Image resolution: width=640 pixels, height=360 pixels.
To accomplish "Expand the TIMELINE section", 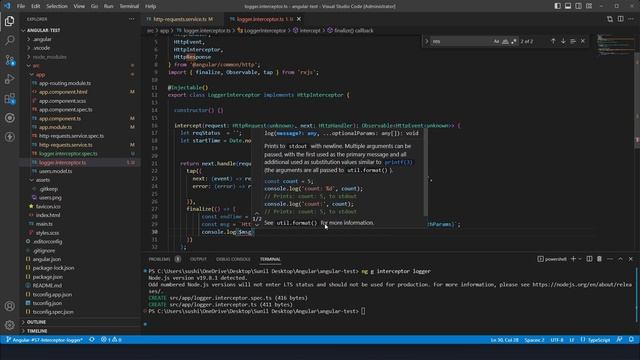I will pyautogui.click(x=37, y=331).
